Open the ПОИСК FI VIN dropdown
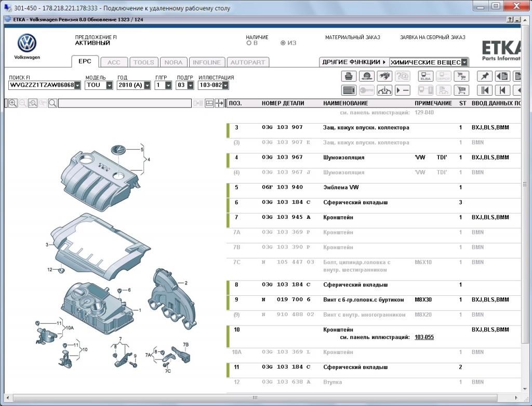The height and width of the screenshot is (406, 532). coord(77,85)
